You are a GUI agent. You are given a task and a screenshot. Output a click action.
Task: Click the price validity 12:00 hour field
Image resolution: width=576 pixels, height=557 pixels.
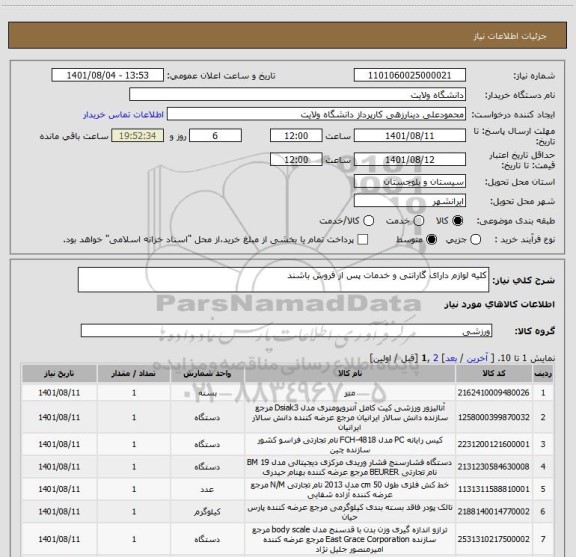pyautogui.click(x=296, y=160)
